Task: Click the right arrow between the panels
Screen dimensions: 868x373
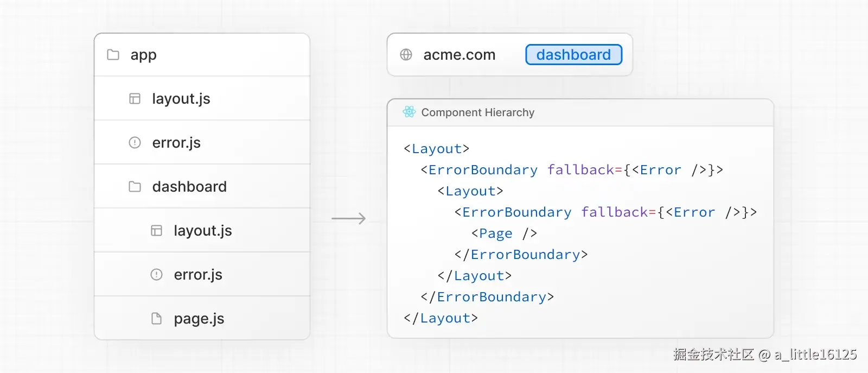Action: pos(349,219)
